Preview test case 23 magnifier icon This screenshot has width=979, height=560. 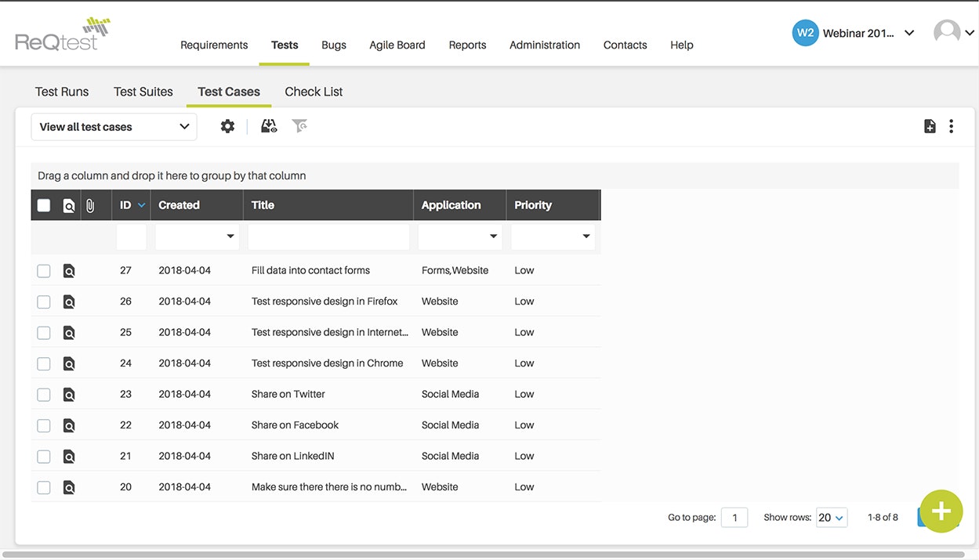point(69,395)
